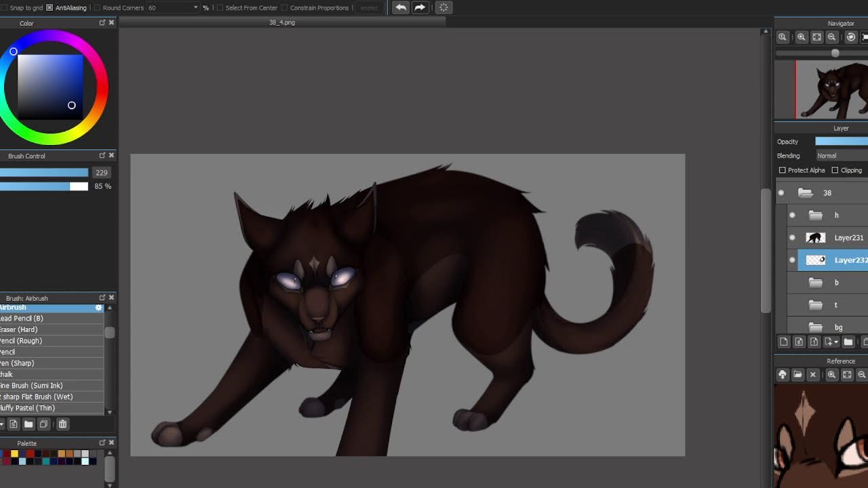Open the 38_4.png document tab

pos(282,22)
